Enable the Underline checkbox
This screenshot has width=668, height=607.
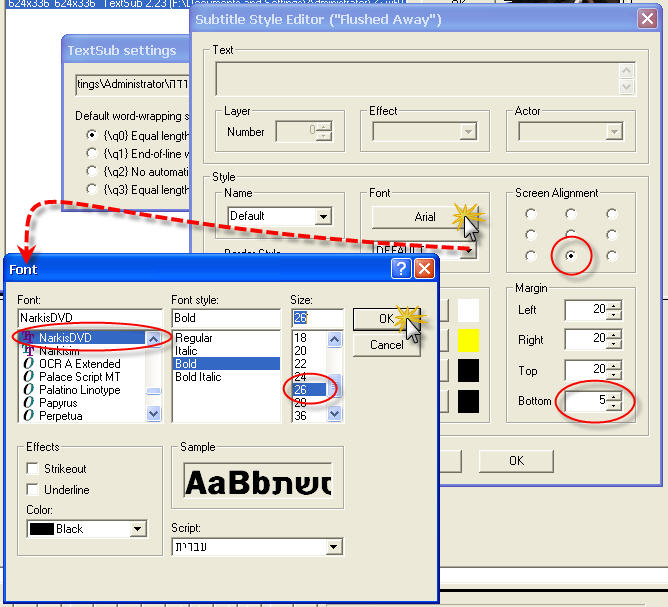tap(34, 490)
